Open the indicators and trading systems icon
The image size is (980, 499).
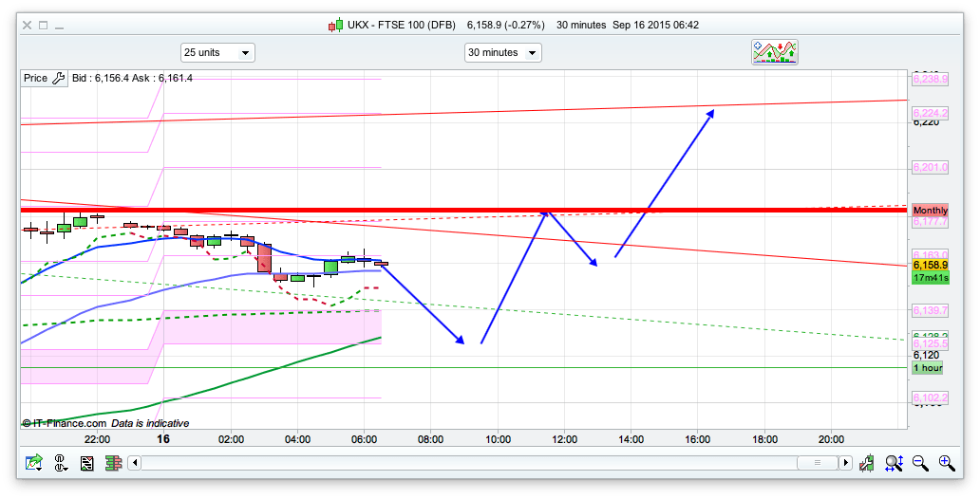coord(775,52)
